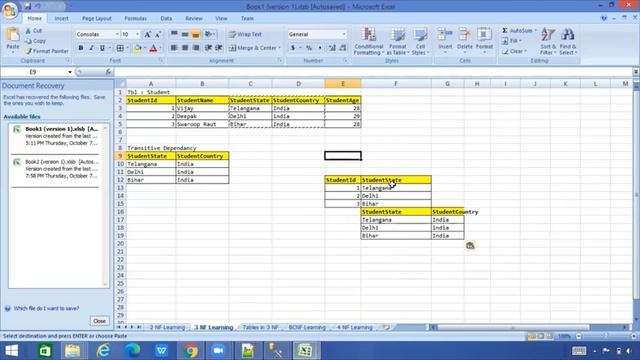Toggle align text left
The image size is (640, 360).
pyautogui.click(x=174, y=48)
